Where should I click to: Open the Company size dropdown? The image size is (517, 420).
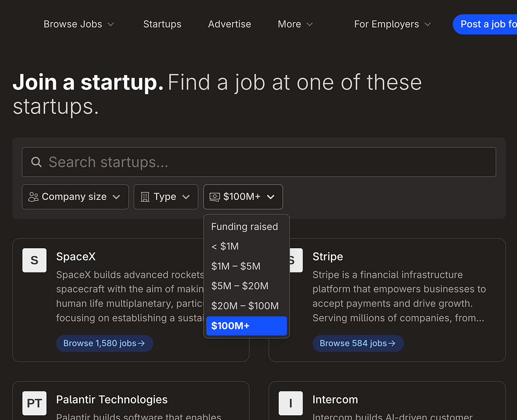point(75,197)
